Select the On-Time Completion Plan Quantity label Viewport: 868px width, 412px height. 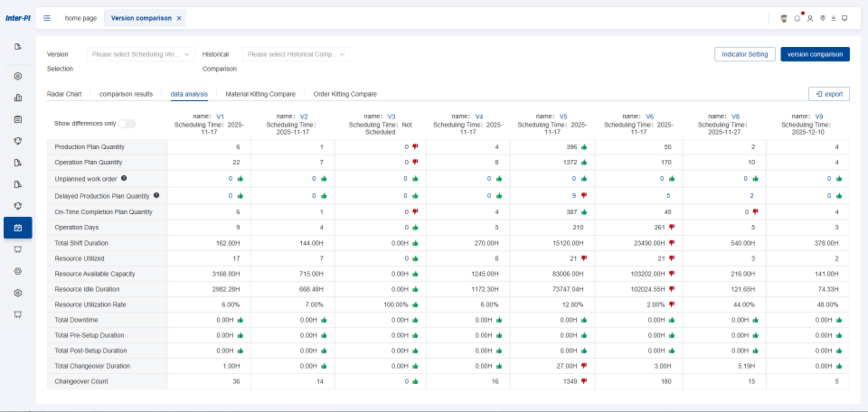coord(104,212)
